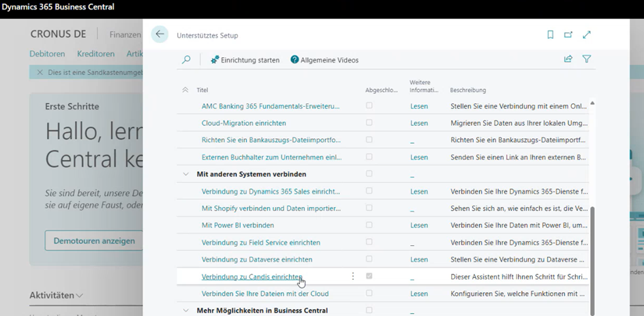Click Einrichtung starten button
Image resolution: width=644 pixels, height=316 pixels.
pyautogui.click(x=245, y=60)
